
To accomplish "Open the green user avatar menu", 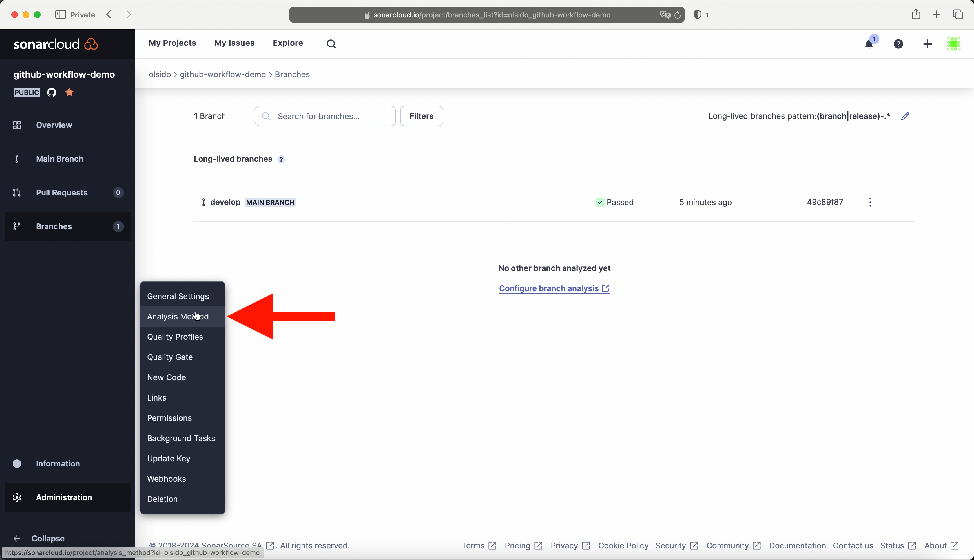I will pyautogui.click(x=954, y=44).
